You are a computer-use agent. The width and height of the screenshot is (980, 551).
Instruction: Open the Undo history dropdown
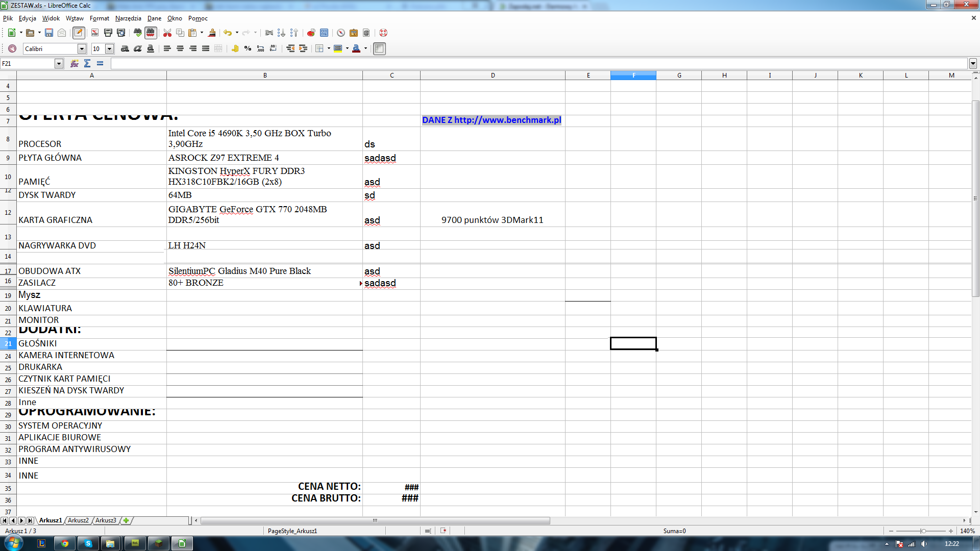pyautogui.click(x=237, y=33)
